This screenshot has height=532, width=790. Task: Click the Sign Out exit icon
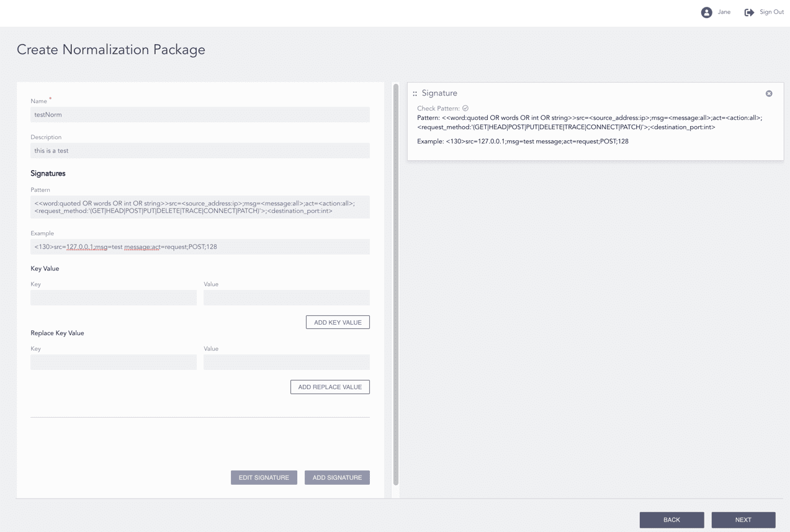click(x=748, y=12)
